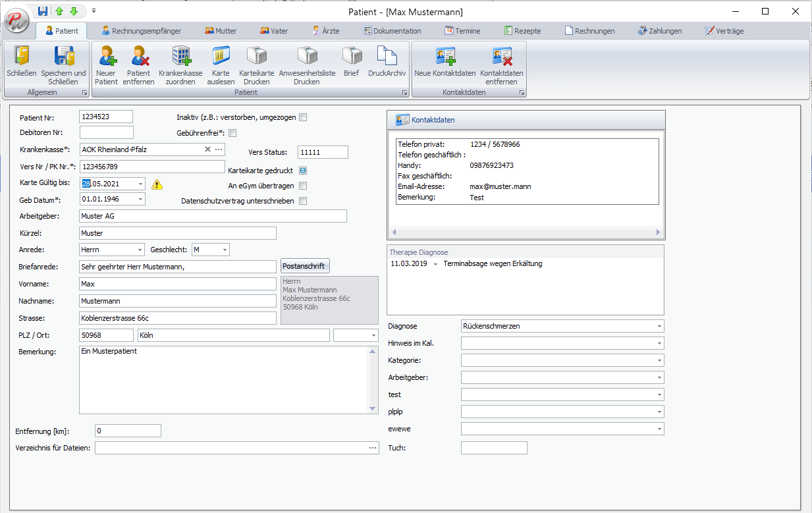Click the Postanschrift button
This screenshot has width=812, height=513.
305,265
